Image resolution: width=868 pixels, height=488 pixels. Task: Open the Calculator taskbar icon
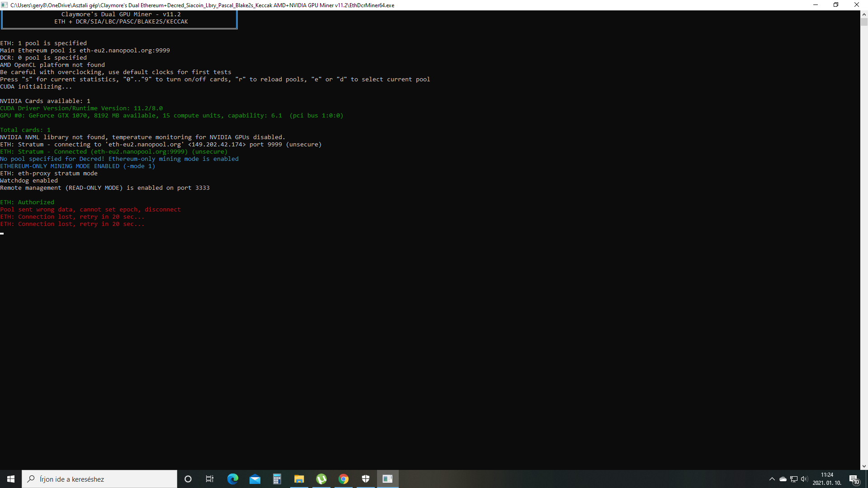(x=277, y=479)
